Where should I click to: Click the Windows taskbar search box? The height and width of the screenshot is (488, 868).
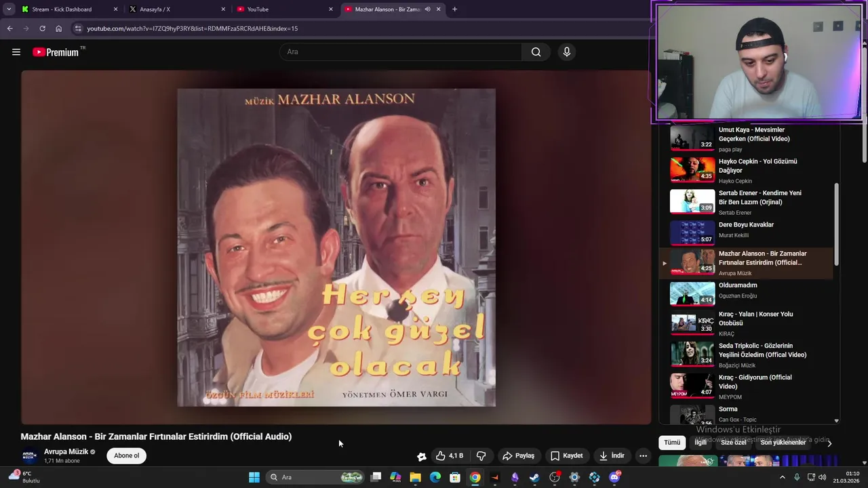click(x=316, y=477)
